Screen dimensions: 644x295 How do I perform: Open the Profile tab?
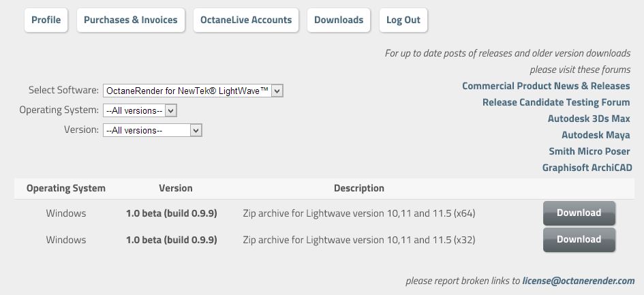46,20
